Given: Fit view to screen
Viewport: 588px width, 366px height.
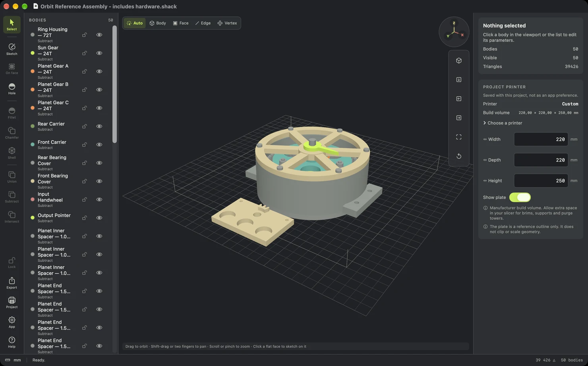Looking at the screenshot, I should (459, 137).
